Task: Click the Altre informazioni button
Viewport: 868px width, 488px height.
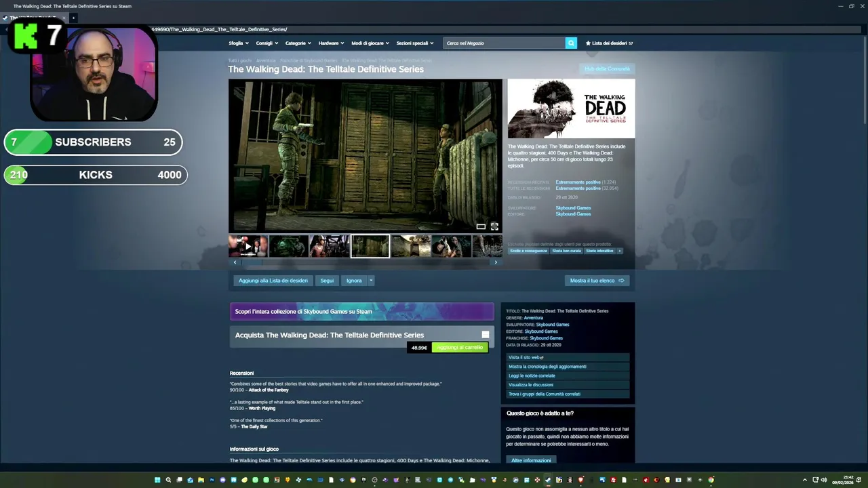Action: [531, 460]
